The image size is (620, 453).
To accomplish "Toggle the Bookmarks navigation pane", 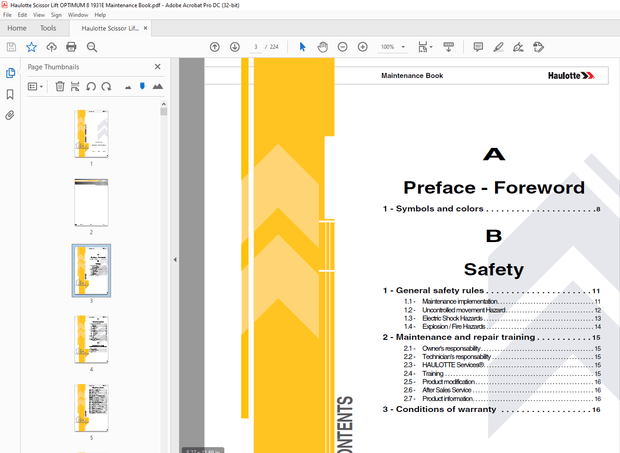I will click(x=11, y=94).
